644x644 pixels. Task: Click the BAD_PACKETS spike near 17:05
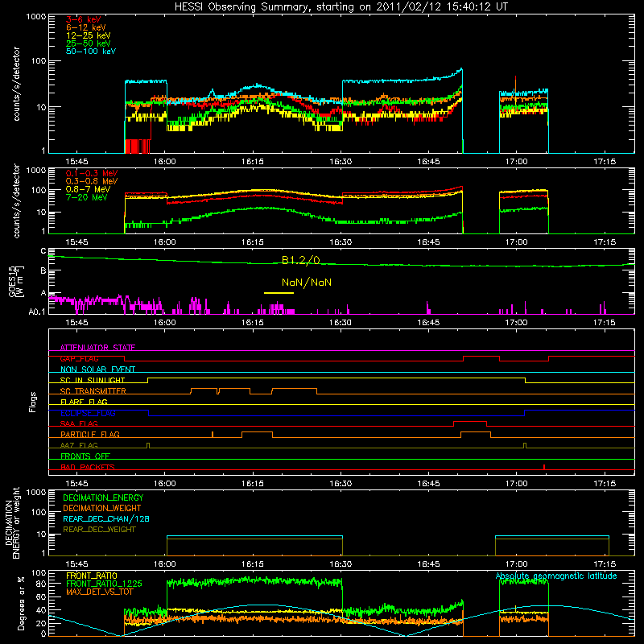coord(544,467)
